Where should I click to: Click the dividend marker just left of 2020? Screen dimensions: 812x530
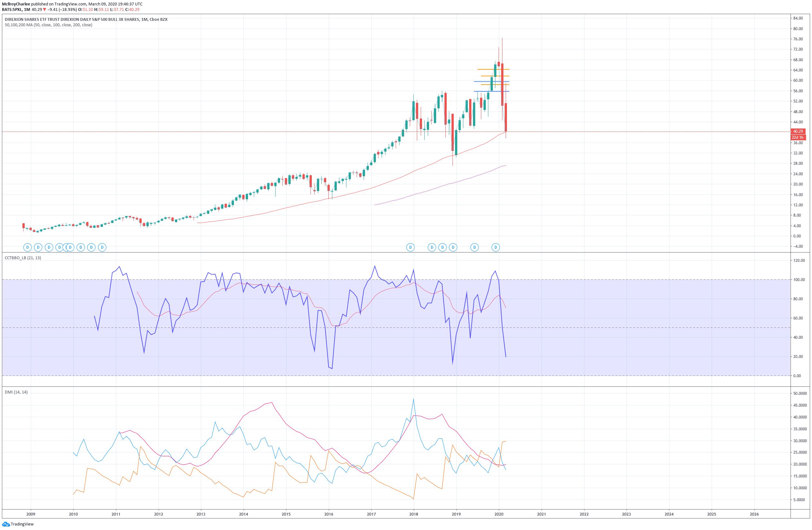click(x=496, y=247)
